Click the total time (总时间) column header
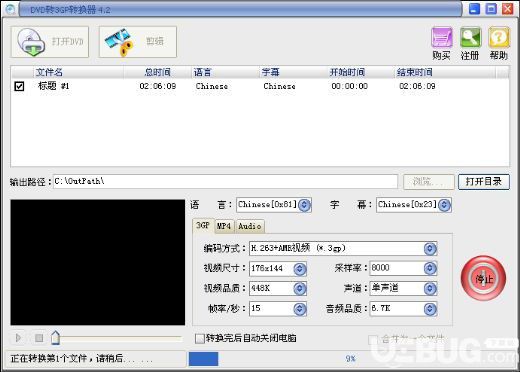520x372 pixels. [x=157, y=72]
